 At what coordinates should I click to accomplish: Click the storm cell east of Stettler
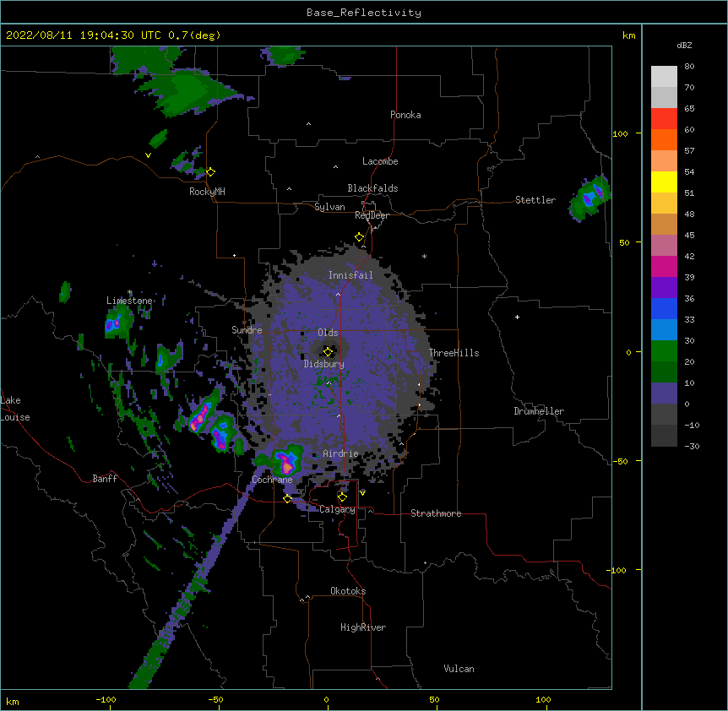coord(590,198)
